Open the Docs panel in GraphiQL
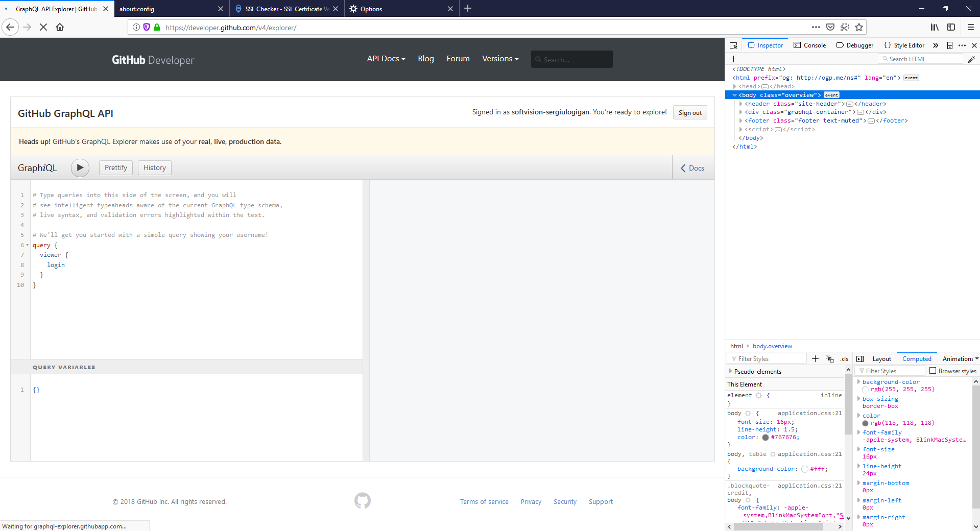The width and height of the screenshot is (980, 531). click(x=693, y=168)
